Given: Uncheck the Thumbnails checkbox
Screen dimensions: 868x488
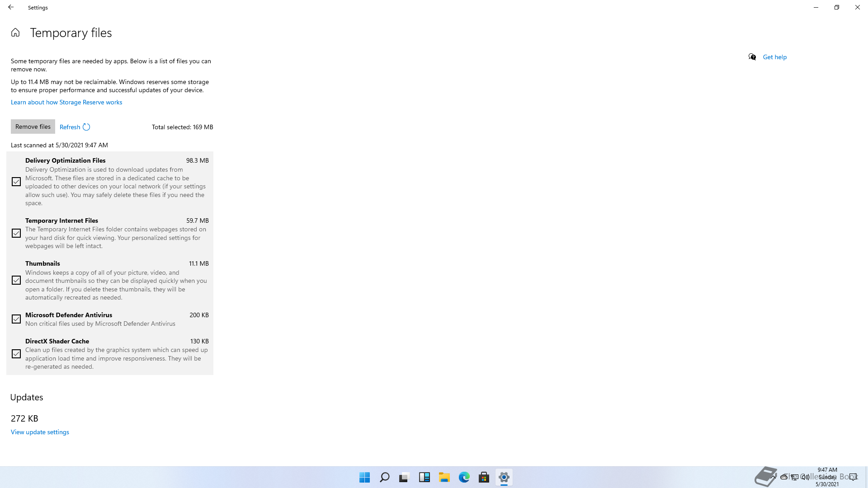Looking at the screenshot, I should [x=16, y=280].
